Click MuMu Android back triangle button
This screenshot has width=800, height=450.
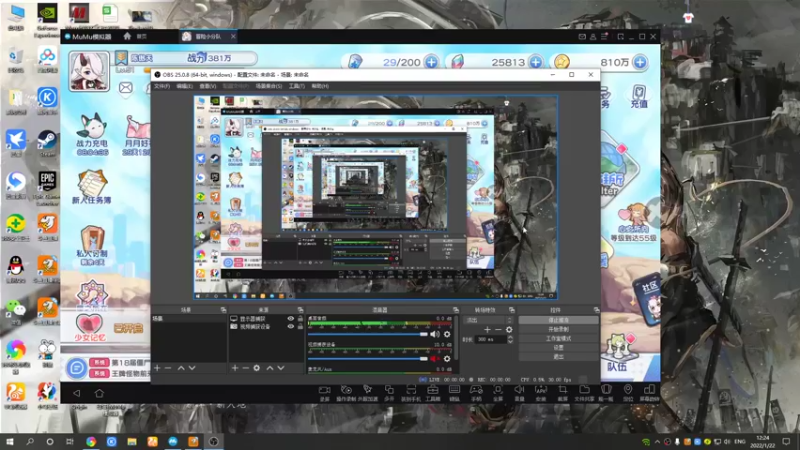(x=77, y=393)
